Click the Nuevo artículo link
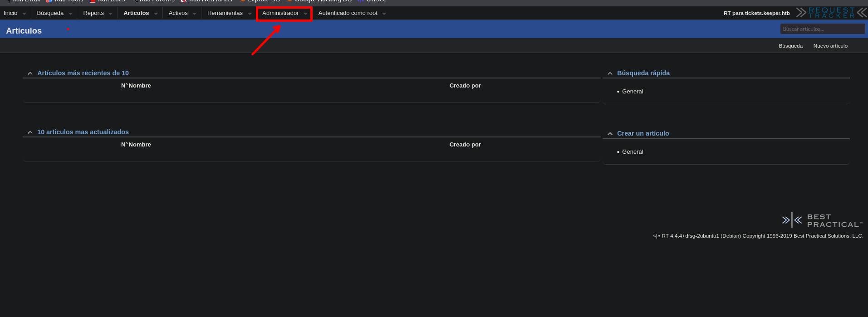This screenshot has height=317, width=868. coord(830,46)
